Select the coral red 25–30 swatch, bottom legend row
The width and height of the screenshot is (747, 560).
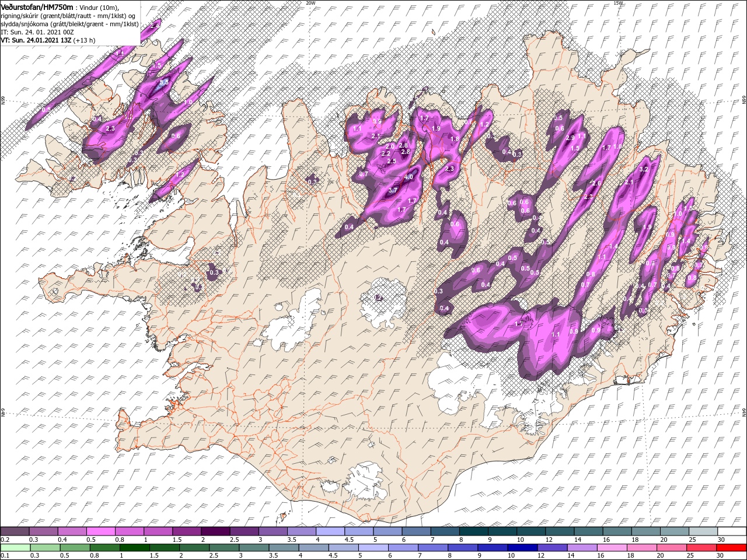702,548
